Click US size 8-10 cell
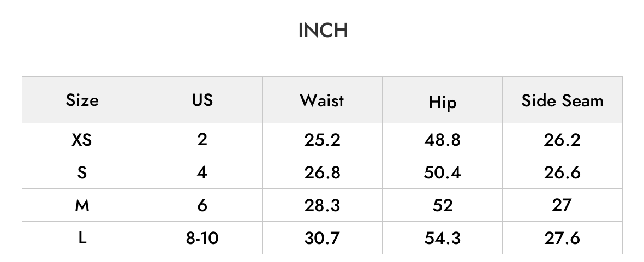 click(202, 238)
